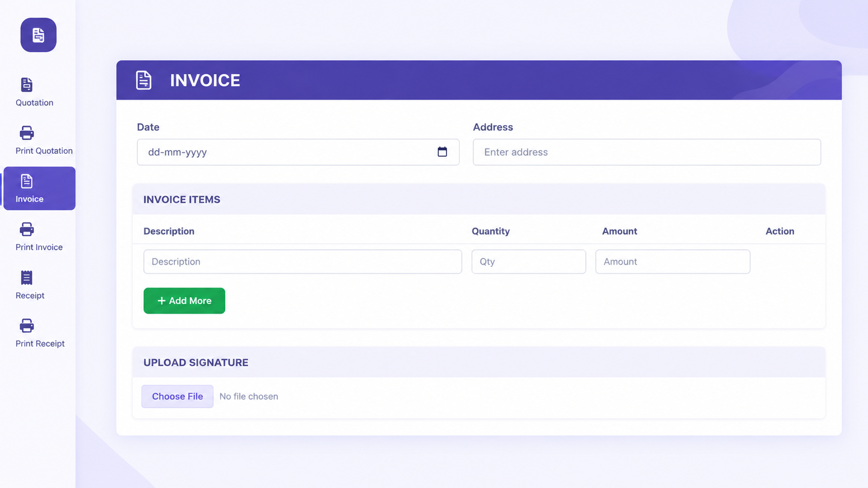The height and width of the screenshot is (488, 868).
Task: Click the UPLOAD SIGNATURE section heading
Action: 196,363
